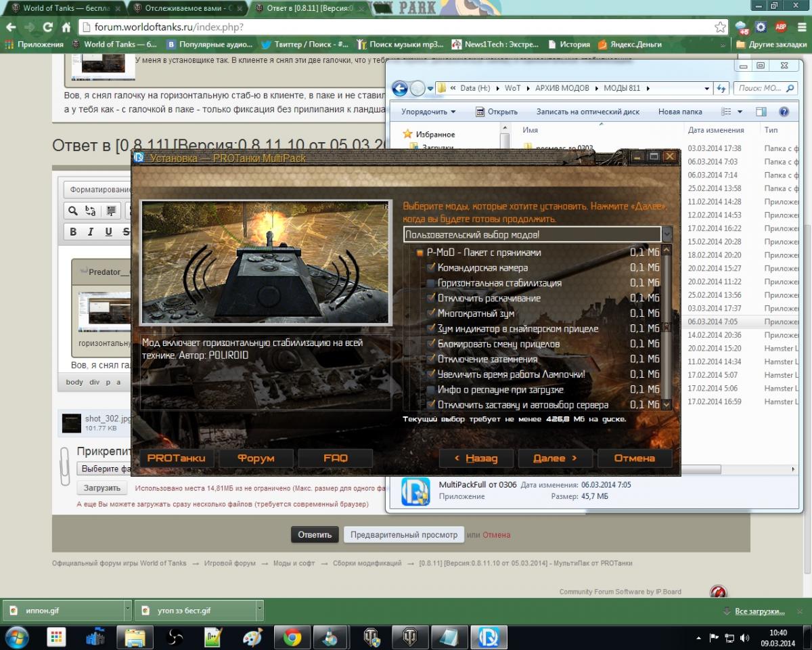812x650 pixels.
Task: Click the 'Форум' button in installer
Action: tap(256, 458)
